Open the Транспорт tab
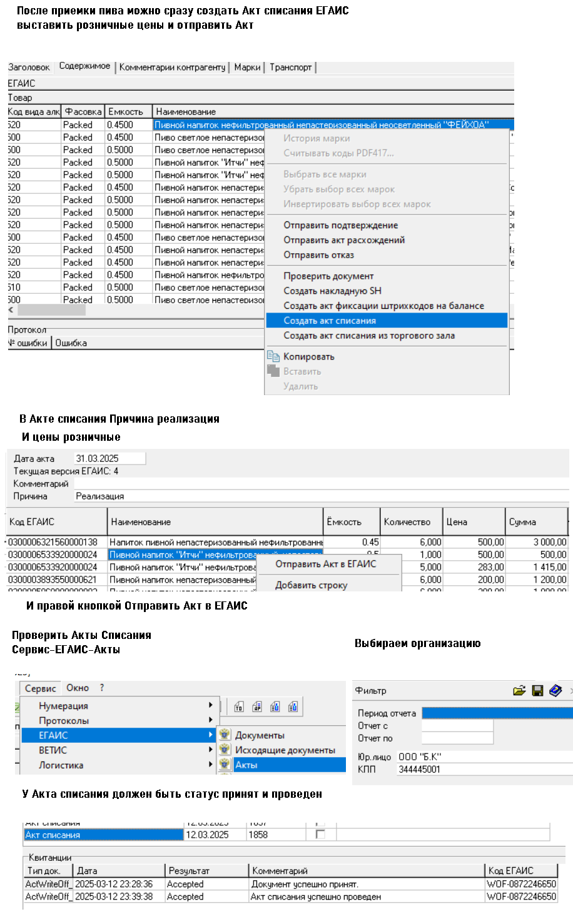This screenshot has width=573, height=924. pyautogui.click(x=291, y=68)
